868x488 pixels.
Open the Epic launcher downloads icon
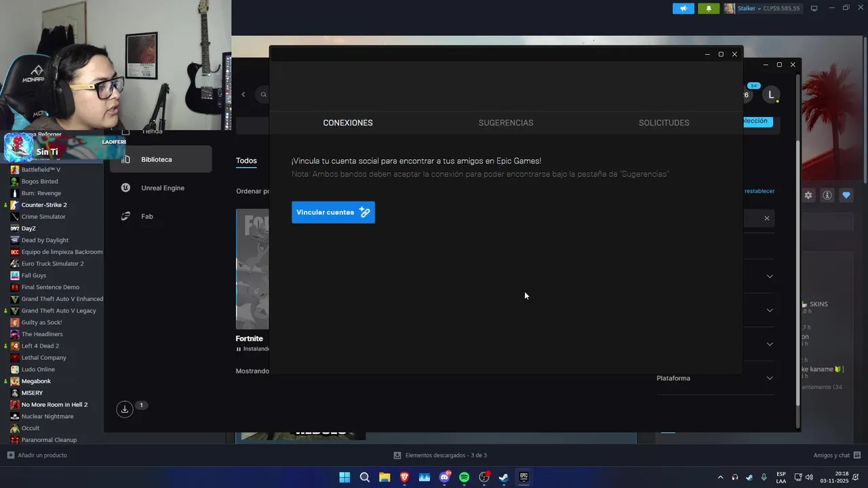point(125,409)
